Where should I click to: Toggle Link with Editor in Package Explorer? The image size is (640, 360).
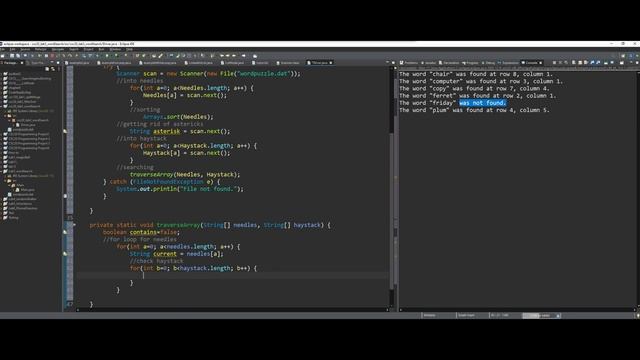pos(53,69)
